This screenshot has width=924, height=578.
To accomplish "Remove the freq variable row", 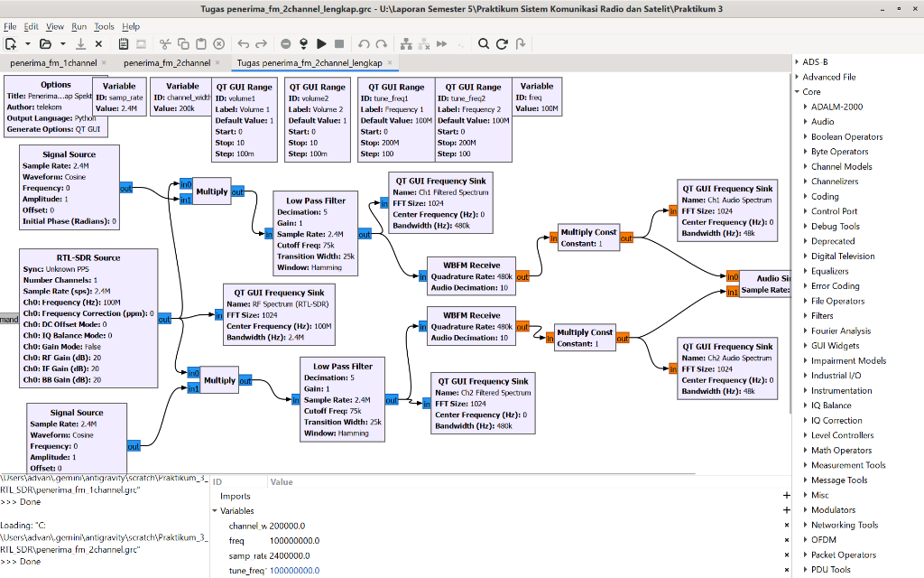I will [787, 540].
